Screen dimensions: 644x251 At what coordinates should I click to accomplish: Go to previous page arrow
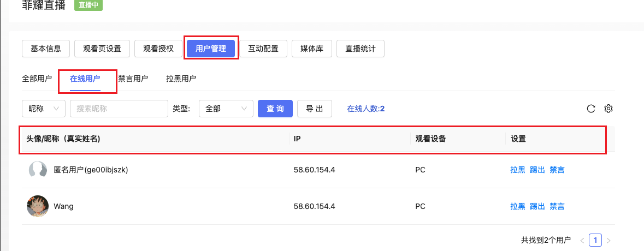(582, 240)
